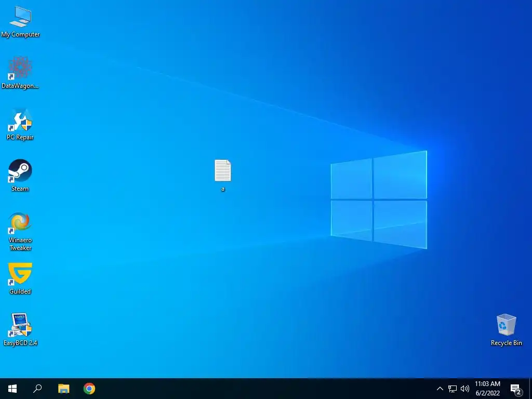Launch Google Chrome from taskbar
Screen dimensions: 532x399
89,389
